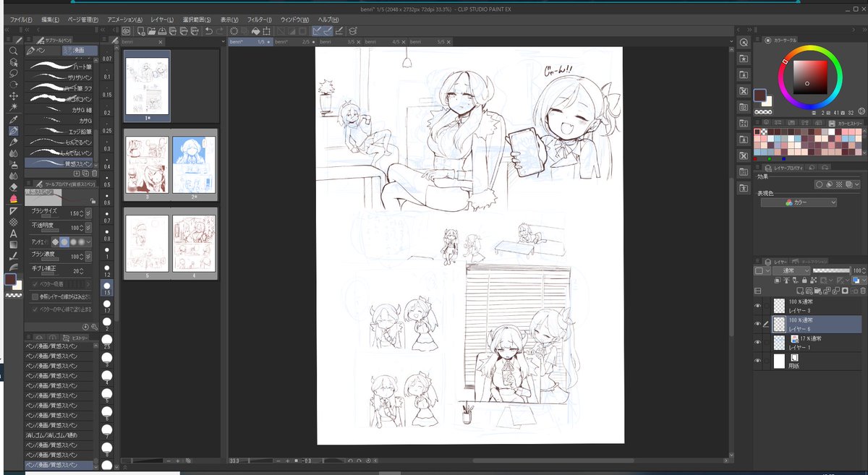Open 表現色 カラー dropdown
Screen dimensions: 868x475
point(799,202)
